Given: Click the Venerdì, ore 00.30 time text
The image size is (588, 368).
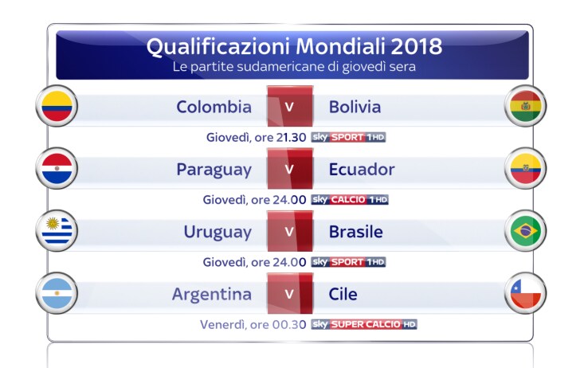Looking at the screenshot, I should coord(253,324).
